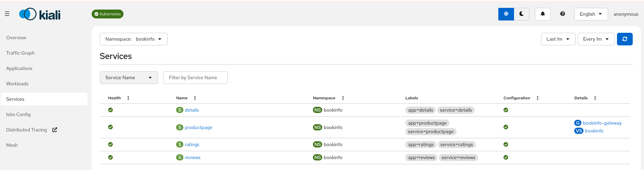The height and width of the screenshot is (170, 644).
Task: Open the notifications bell
Action: pyautogui.click(x=542, y=14)
